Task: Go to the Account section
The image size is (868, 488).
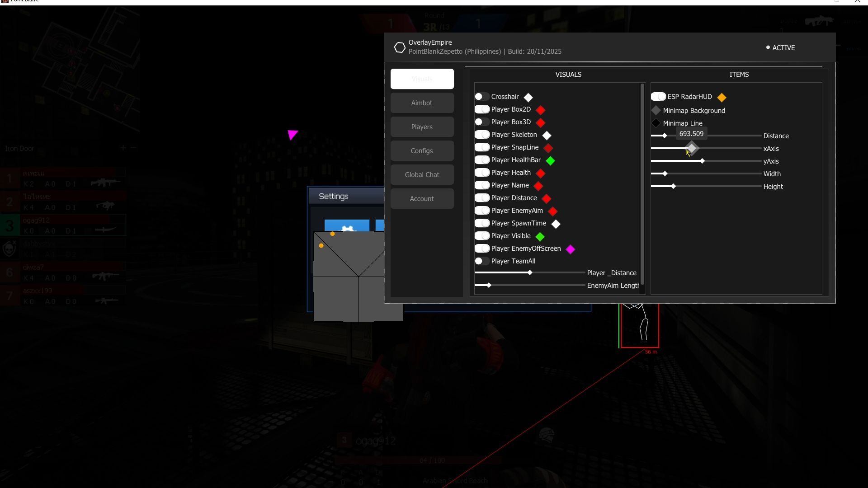Action: pos(422,199)
